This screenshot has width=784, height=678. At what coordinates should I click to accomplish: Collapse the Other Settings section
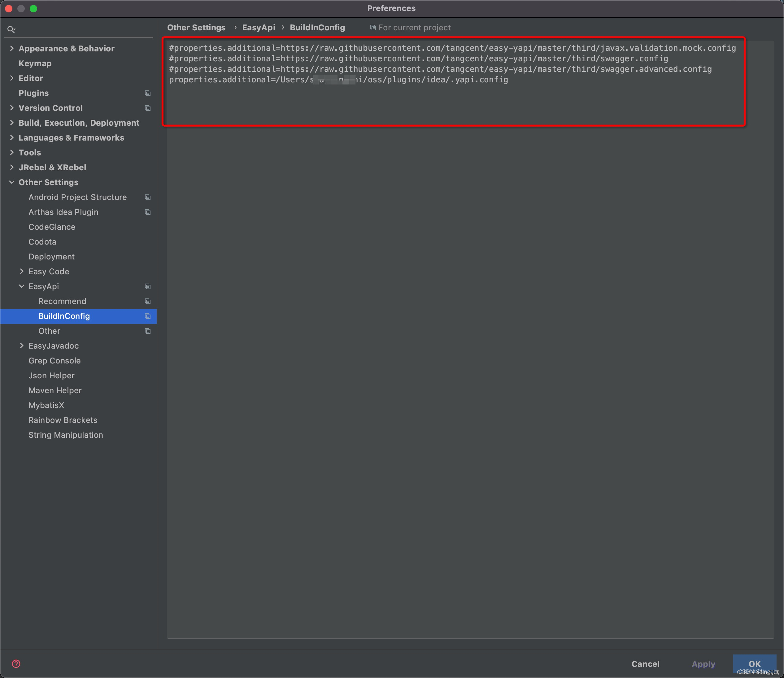[12, 182]
